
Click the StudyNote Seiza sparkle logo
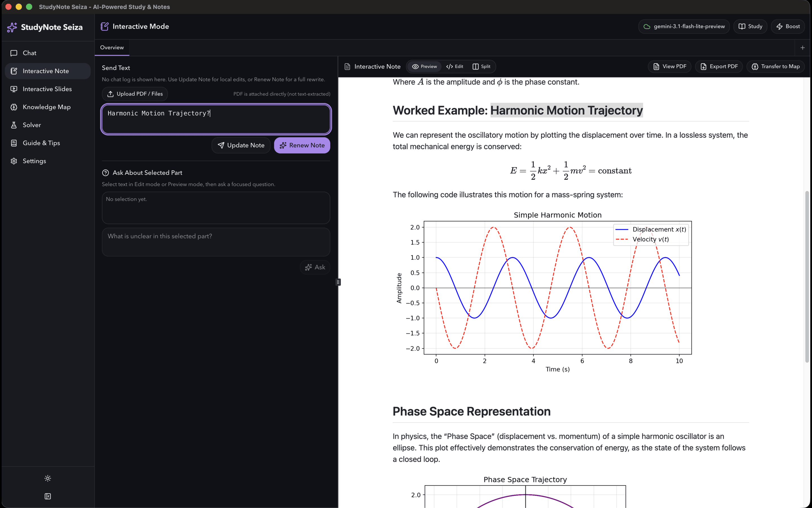(12, 27)
